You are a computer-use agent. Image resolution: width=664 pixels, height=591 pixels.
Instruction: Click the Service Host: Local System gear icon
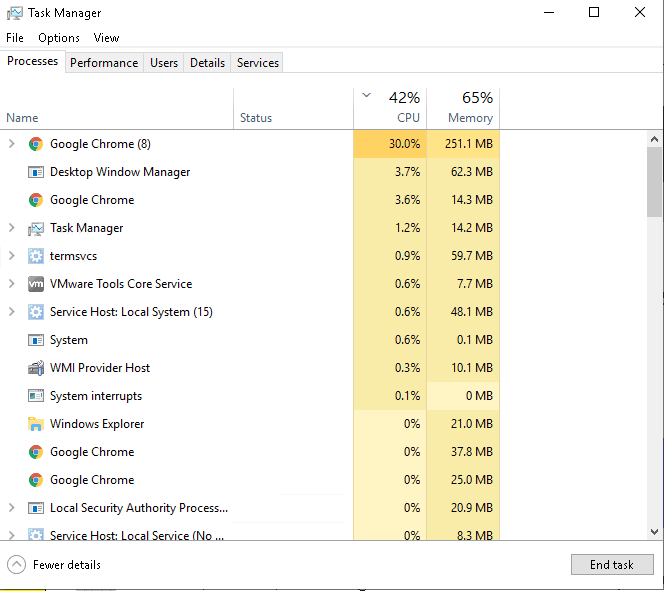(36, 312)
